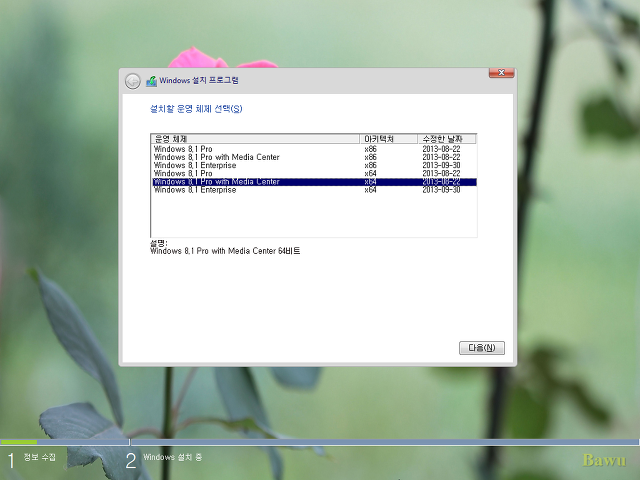The width and height of the screenshot is (640, 480).
Task: Click the 다음(N) next button
Action: (482, 348)
